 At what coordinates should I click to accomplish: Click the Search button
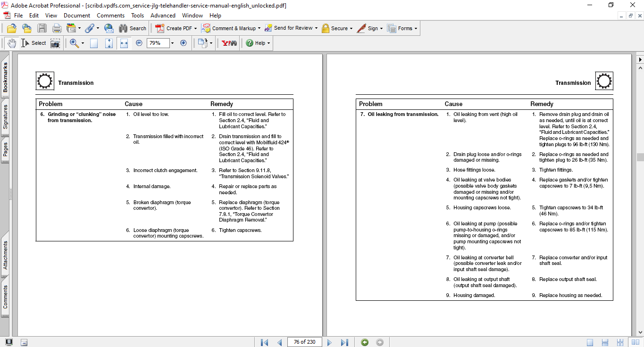pos(133,28)
